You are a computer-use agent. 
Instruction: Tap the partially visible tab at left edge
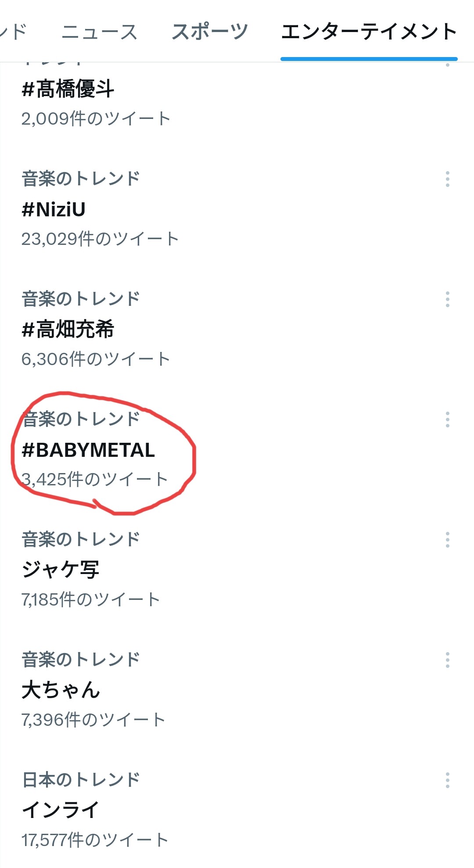(x=13, y=32)
